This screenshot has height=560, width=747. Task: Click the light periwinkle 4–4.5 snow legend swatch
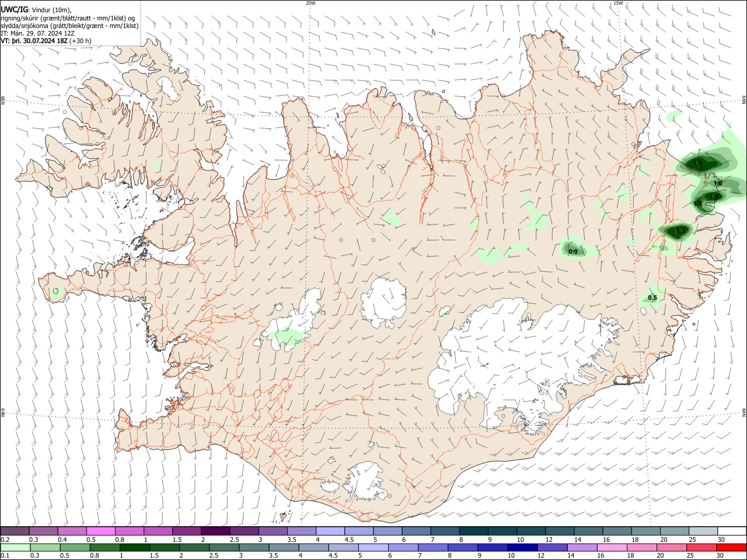point(330,531)
